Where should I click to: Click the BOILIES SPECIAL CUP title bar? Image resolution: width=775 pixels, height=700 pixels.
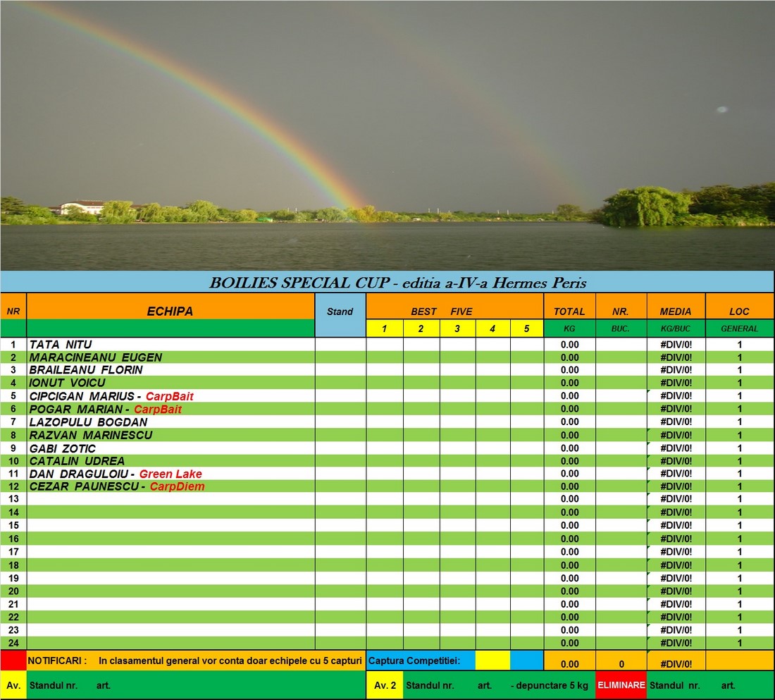coord(387,283)
